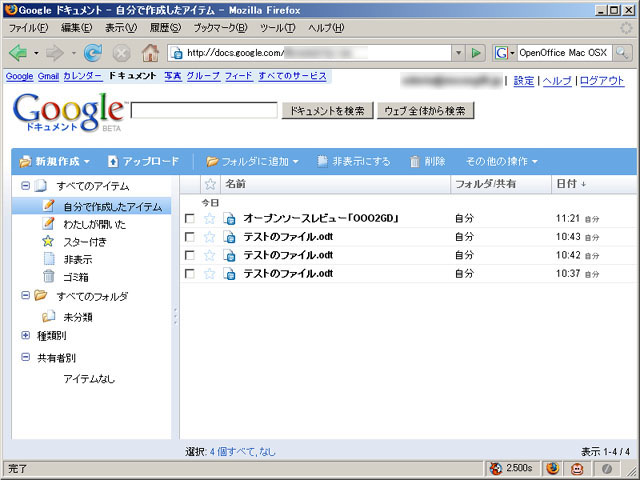The image size is (640, 480).
Task: Open the search engine selector dropdown
Action: [505, 53]
